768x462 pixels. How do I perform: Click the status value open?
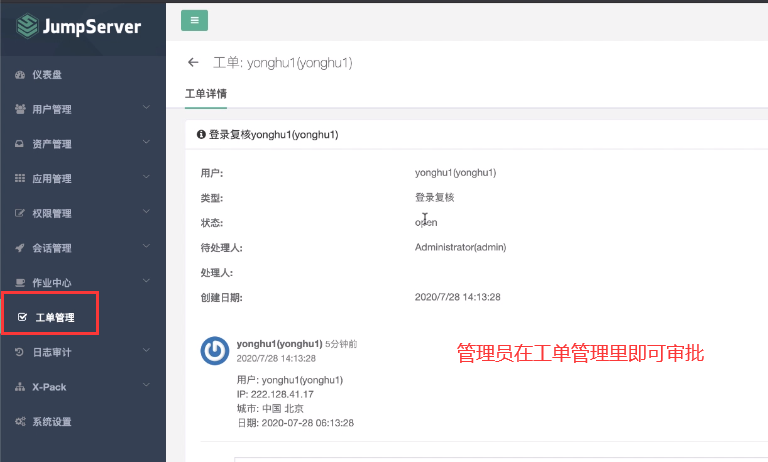click(426, 222)
